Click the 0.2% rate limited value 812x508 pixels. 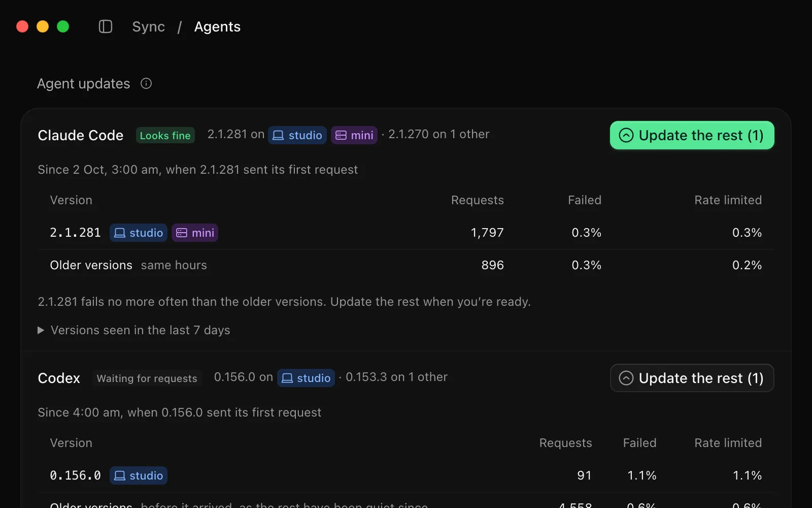coord(747,265)
